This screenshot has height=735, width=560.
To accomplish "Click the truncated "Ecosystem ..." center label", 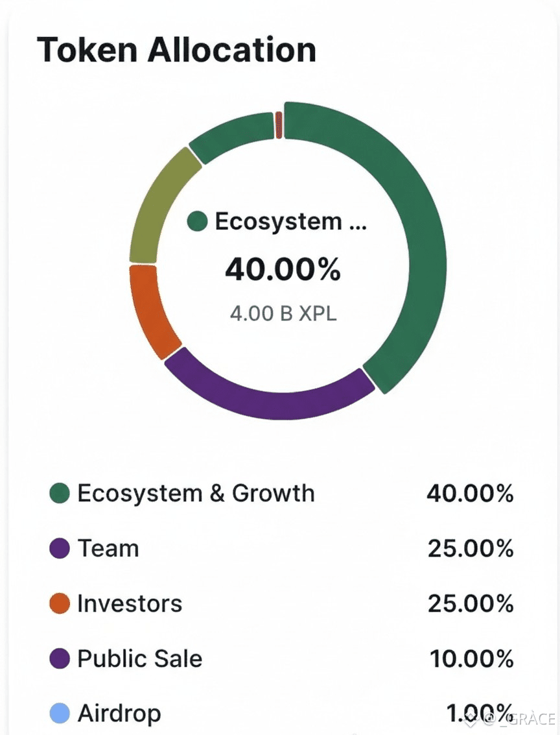I will click(290, 222).
